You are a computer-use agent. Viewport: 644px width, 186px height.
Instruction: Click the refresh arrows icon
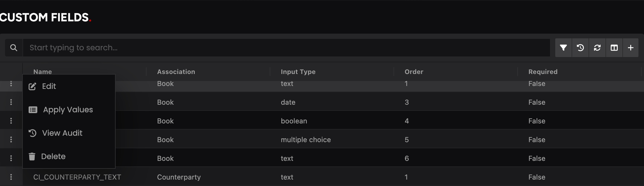click(x=597, y=48)
